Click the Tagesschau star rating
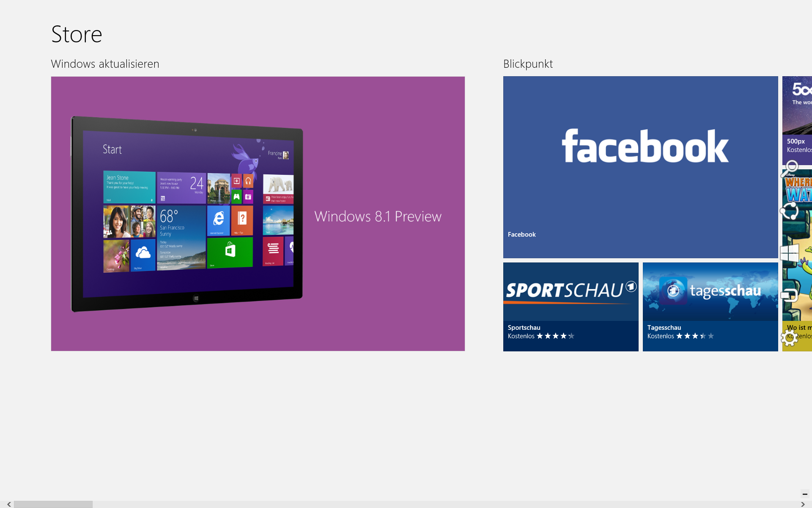Viewport: 812px width, 508px height. [x=695, y=336]
